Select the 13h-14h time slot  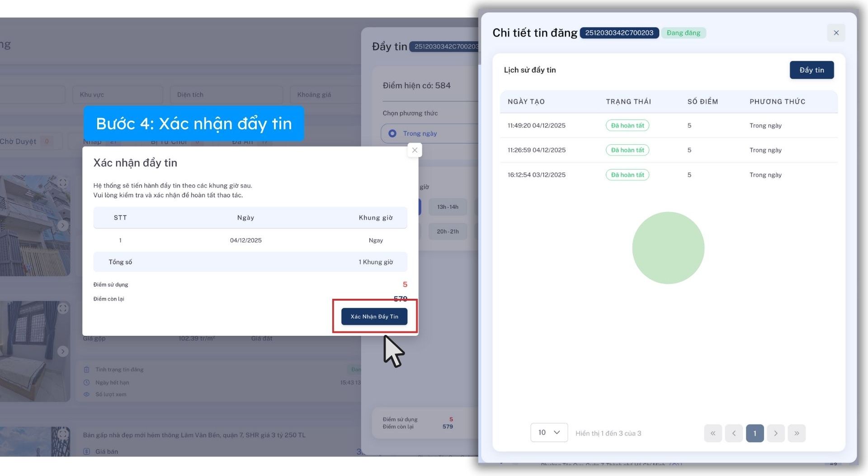447,207
